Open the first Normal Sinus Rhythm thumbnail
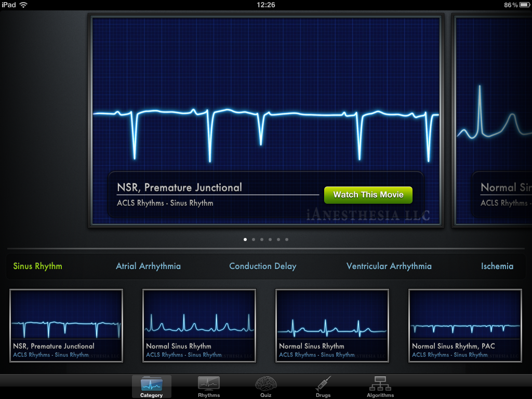Image resolution: width=532 pixels, height=399 pixels. pos(199,325)
